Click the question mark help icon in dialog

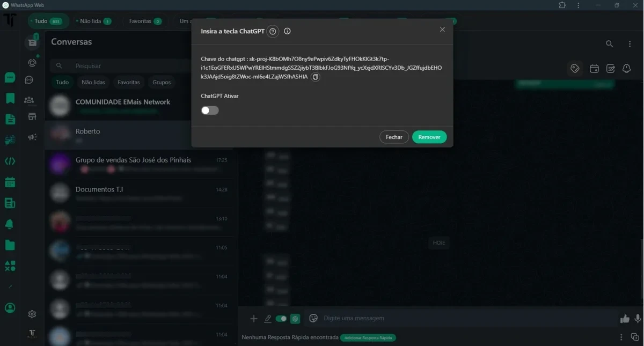tap(273, 32)
